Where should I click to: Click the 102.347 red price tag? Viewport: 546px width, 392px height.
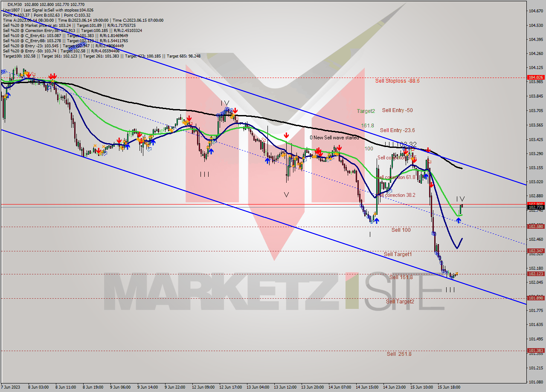click(536, 251)
